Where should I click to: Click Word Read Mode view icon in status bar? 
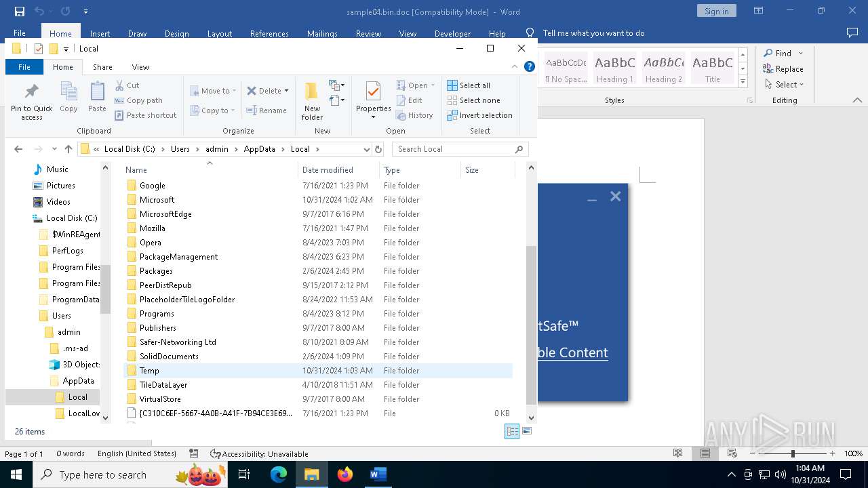click(x=677, y=453)
